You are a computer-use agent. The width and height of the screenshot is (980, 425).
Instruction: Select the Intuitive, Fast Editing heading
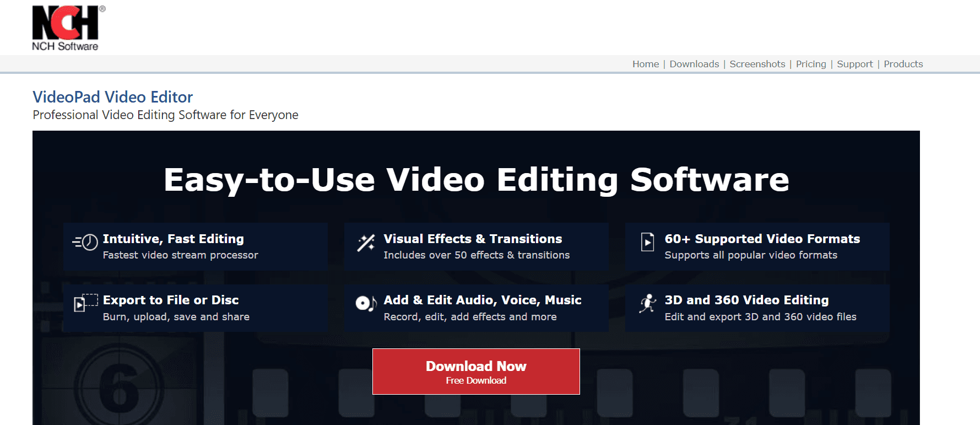(x=173, y=239)
